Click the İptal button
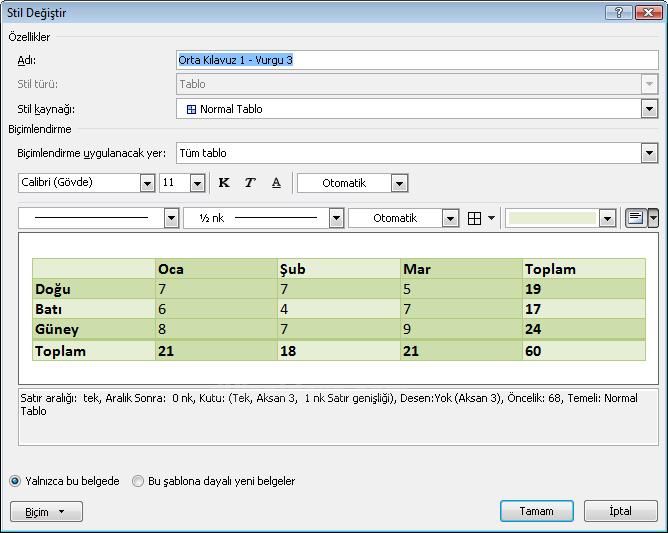 (620, 511)
